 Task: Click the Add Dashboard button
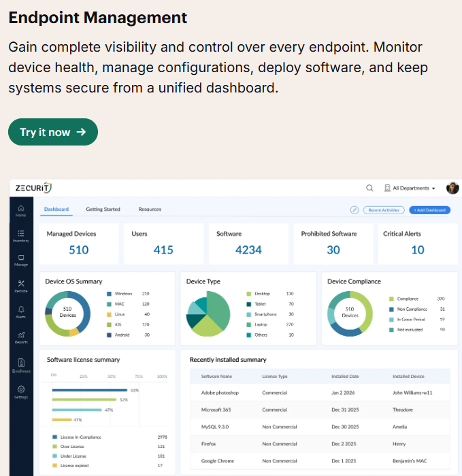click(x=429, y=210)
